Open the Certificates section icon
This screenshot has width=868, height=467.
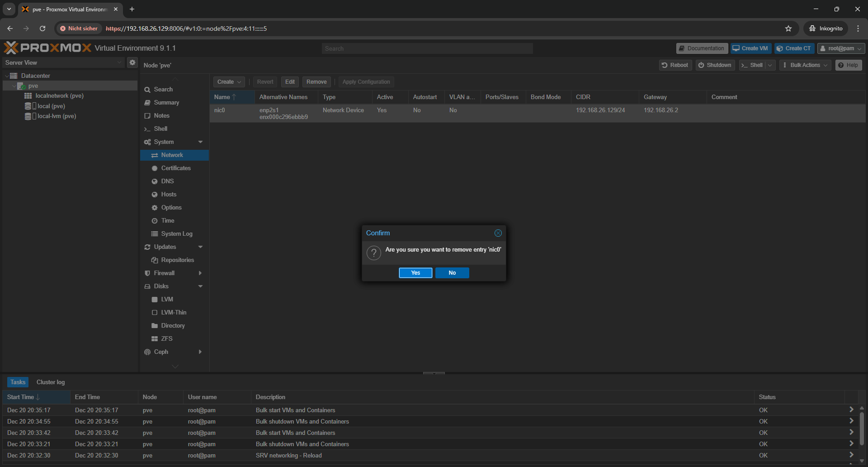pyautogui.click(x=155, y=168)
